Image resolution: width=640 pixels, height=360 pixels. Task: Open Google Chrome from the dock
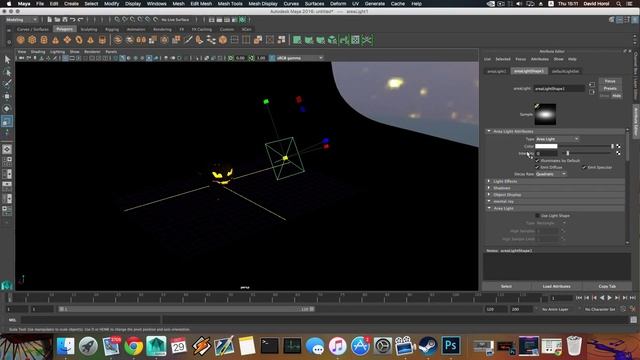[133, 346]
